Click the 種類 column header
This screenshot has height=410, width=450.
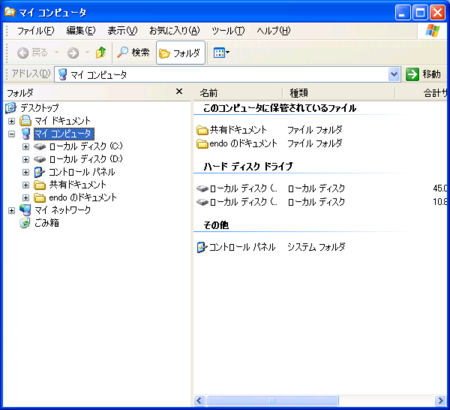coord(338,93)
